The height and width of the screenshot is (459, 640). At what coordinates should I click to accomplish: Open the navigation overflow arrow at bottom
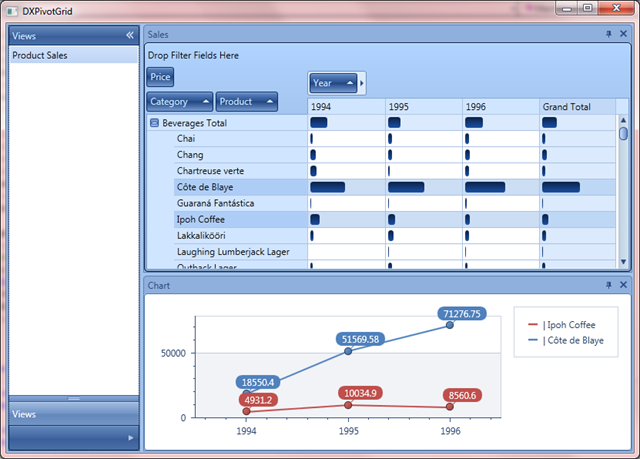point(131,438)
